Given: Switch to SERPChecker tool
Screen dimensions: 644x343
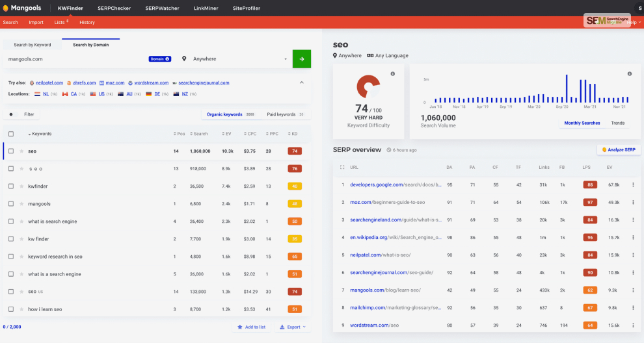Looking at the screenshot, I should pos(114,8).
